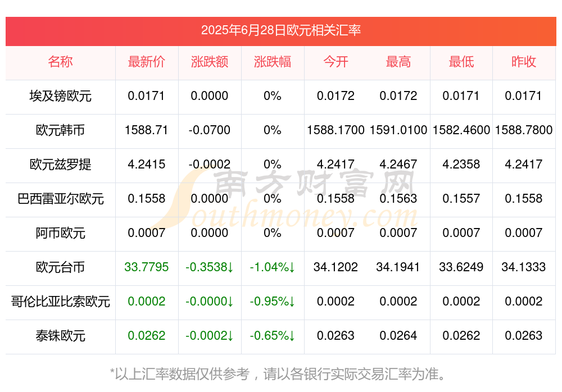
Task: Click latest price 1588.71 for 欧元韩币
Action: coord(147,130)
